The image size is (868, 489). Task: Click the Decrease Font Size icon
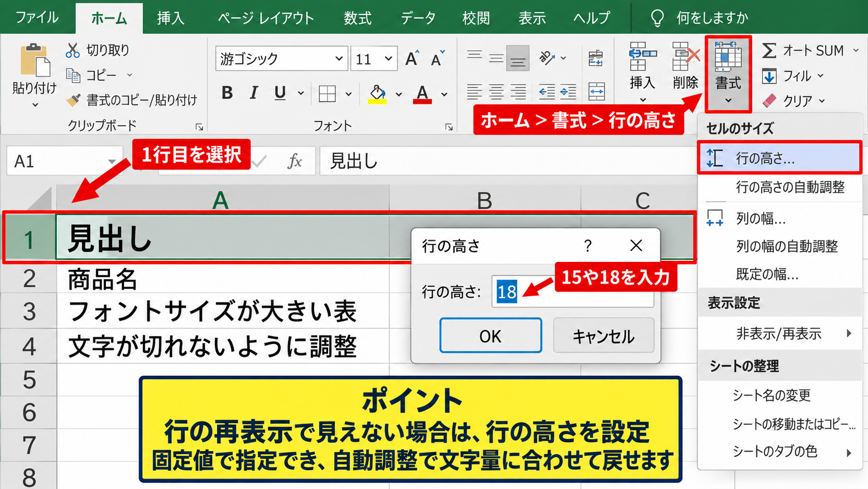click(x=438, y=58)
